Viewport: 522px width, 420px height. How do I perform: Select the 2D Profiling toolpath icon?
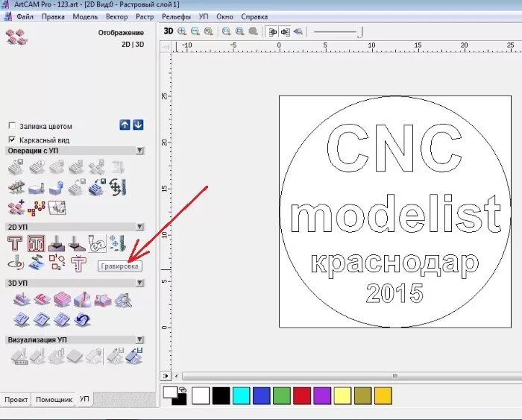15,243
